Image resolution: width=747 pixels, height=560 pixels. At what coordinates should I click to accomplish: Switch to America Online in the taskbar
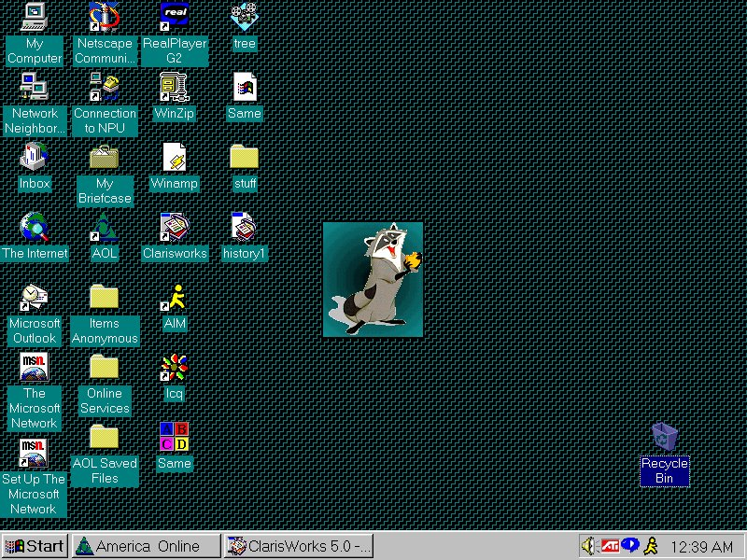click(147, 546)
